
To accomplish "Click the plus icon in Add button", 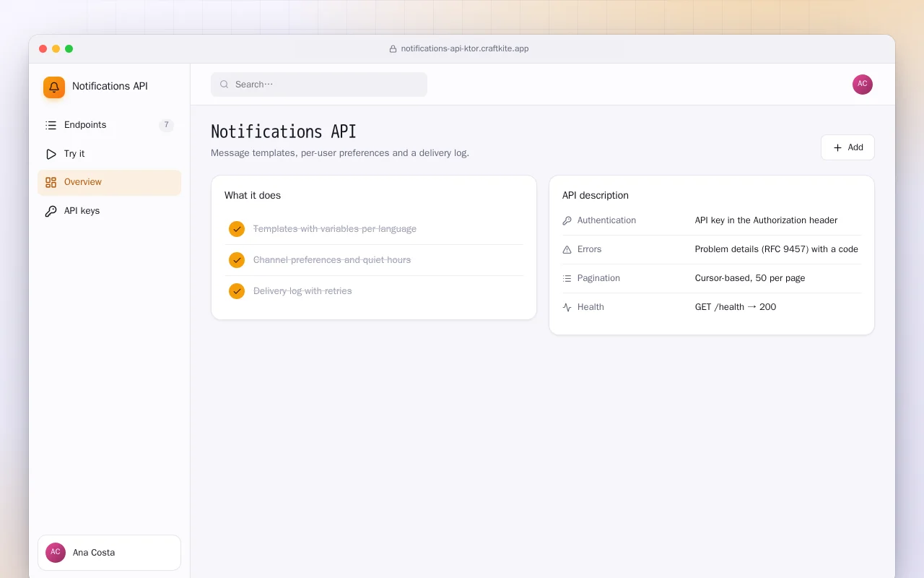I will tap(837, 147).
